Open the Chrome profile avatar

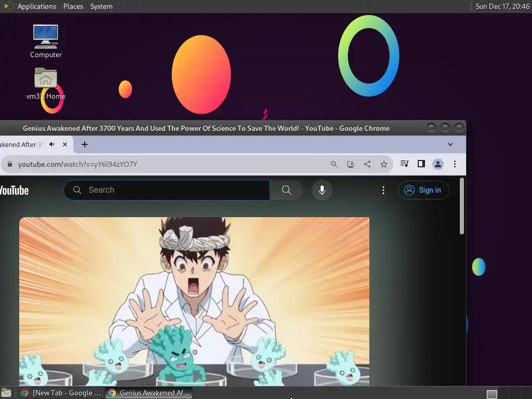tap(438, 164)
